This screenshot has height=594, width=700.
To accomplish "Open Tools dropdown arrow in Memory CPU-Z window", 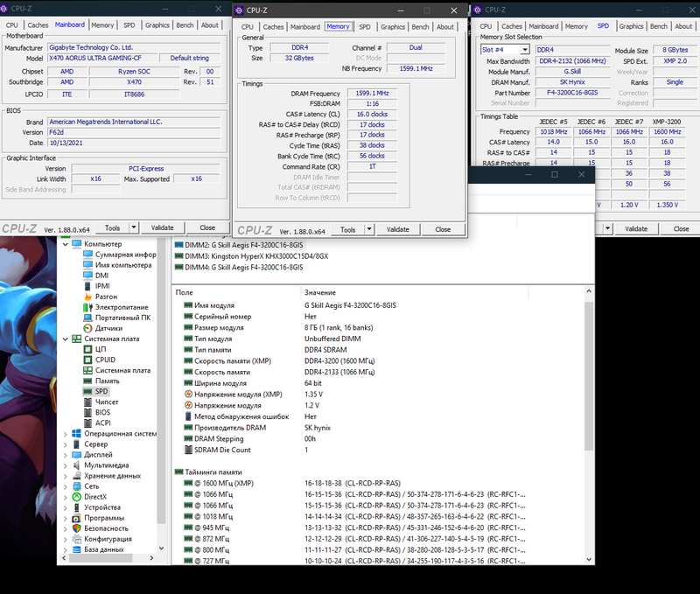I will click(x=368, y=229).
